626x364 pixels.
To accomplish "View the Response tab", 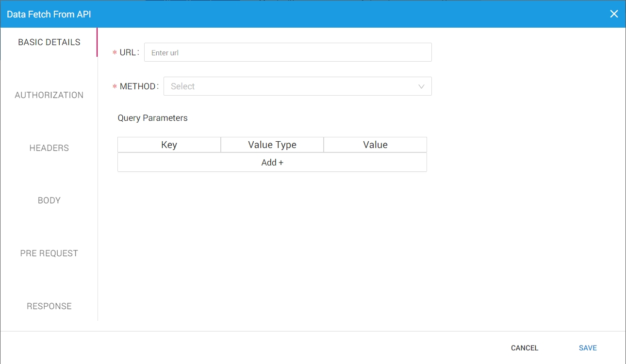I will 49,306.
